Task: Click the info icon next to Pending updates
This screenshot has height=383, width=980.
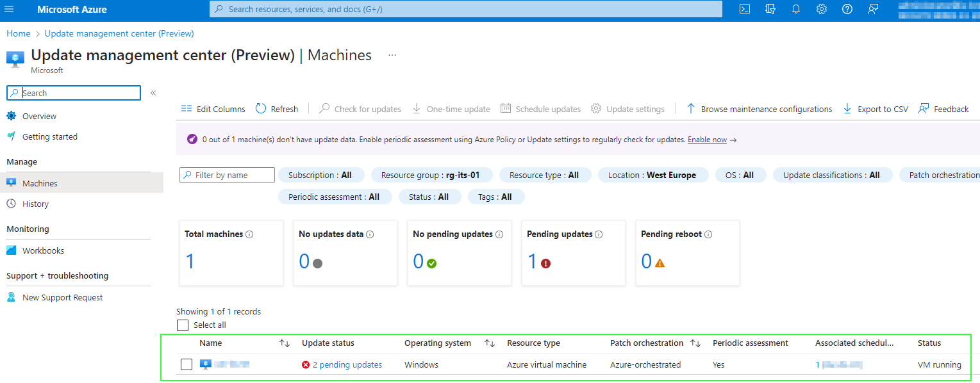Action: 599,234
